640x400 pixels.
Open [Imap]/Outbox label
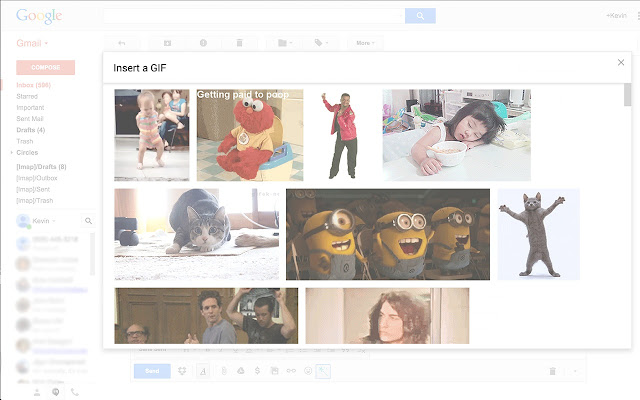point(37,178)
